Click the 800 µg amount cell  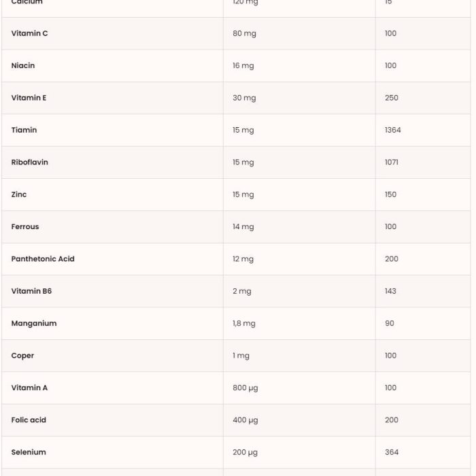coord(245,388)
